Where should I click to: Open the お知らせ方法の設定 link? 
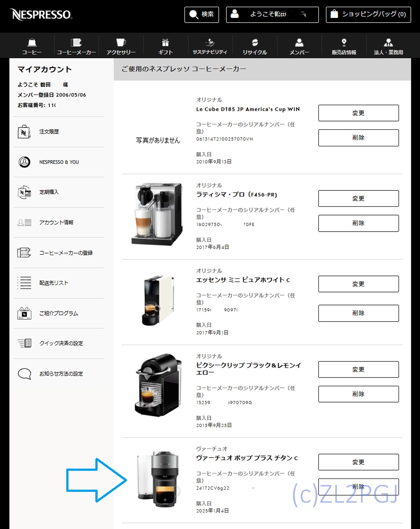click(61, 374)
